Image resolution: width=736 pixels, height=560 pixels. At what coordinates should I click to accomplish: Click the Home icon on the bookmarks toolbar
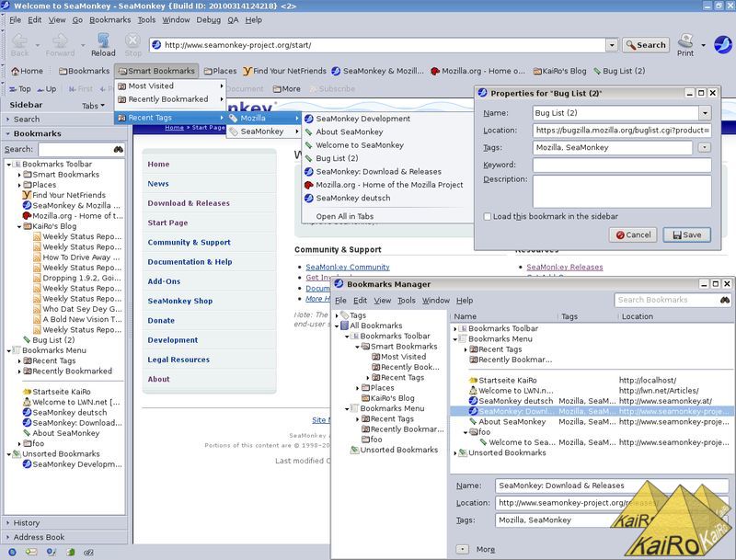16,72
